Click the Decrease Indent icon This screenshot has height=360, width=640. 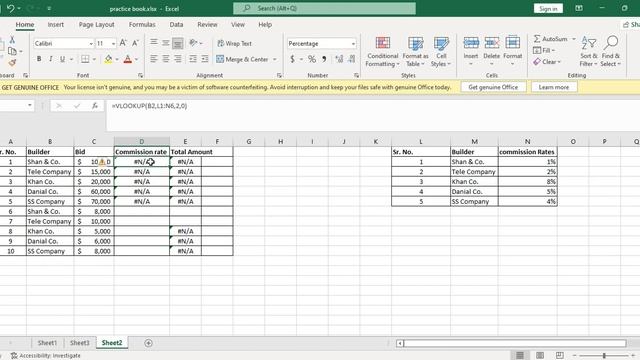click(193, 59)
